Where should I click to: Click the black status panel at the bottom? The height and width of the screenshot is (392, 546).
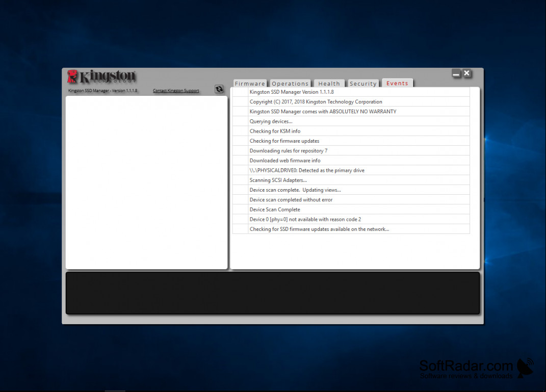coord(273,293)
